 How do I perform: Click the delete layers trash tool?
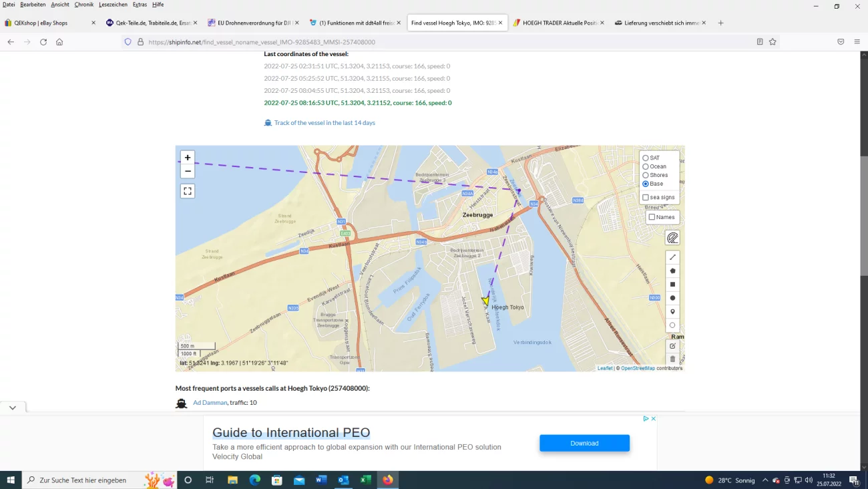pos(672,359)
